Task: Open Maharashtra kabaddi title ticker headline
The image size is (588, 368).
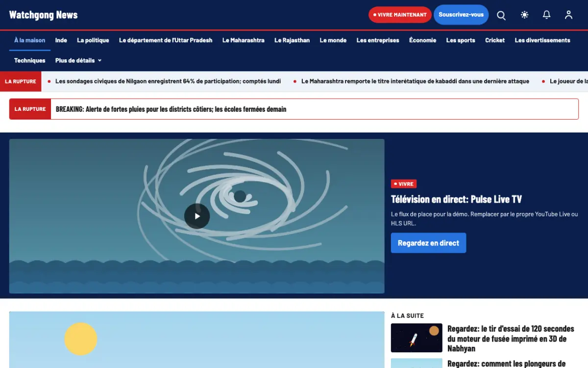Action: click(415, 81)
